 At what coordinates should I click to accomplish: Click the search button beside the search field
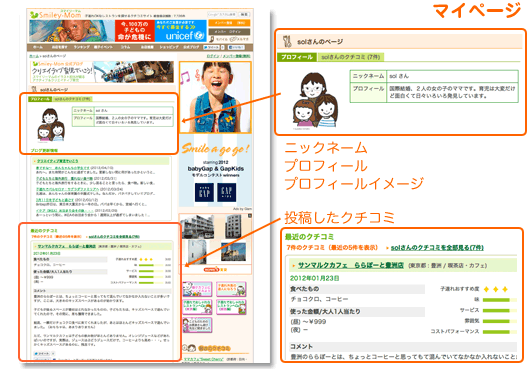[x=244, y=15]
